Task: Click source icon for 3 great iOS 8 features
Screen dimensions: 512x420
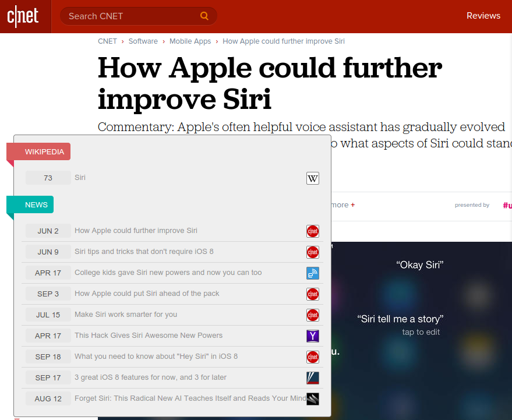Action: point(313,378)
